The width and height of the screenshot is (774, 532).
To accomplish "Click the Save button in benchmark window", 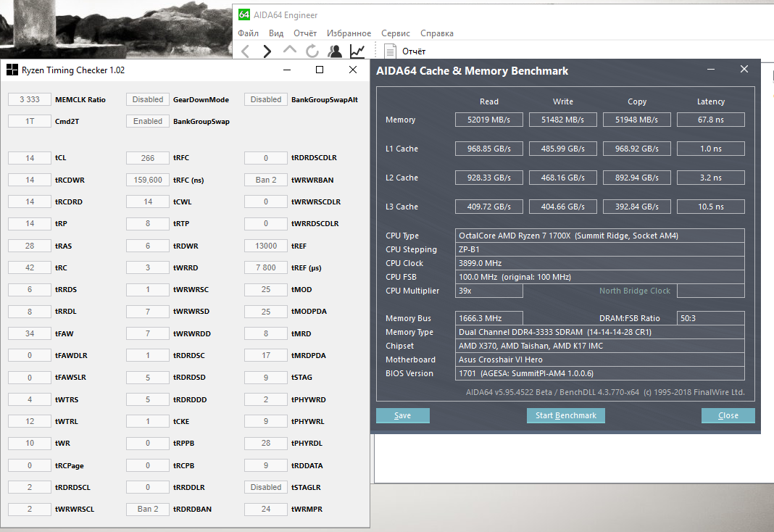I will [403, 415].
